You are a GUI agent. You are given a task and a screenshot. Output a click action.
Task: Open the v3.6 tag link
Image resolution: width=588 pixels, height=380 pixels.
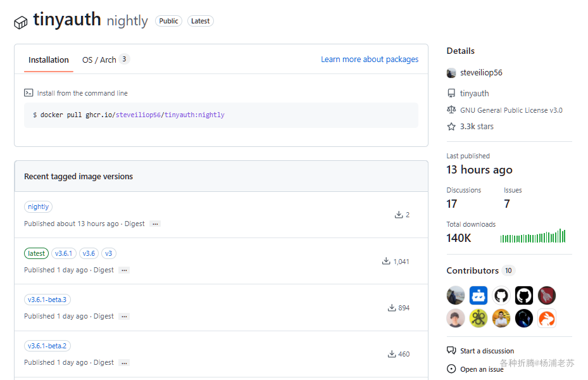coord(89,253)
